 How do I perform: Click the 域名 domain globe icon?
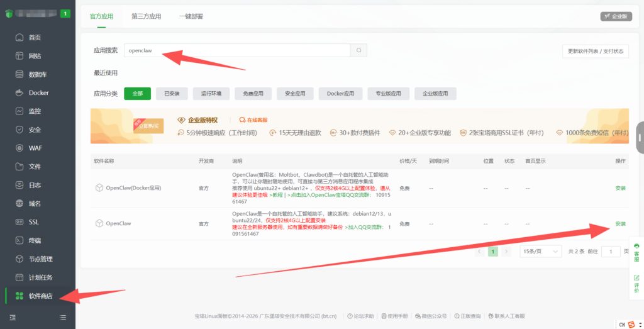pos(19,203)
